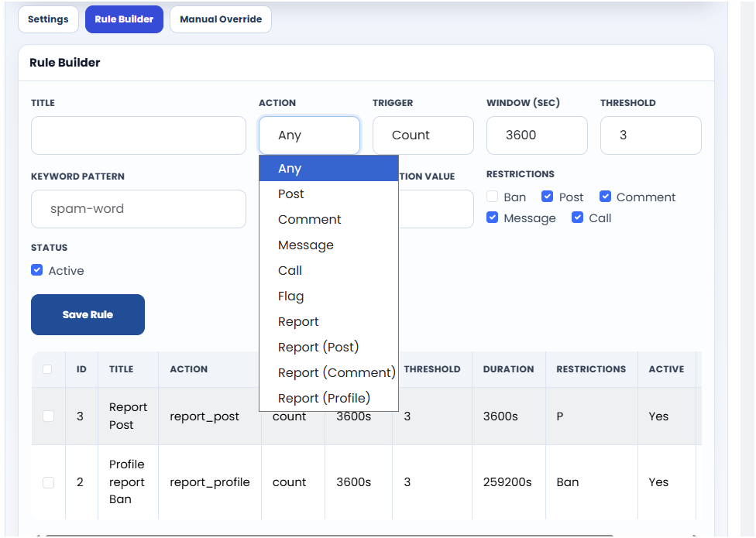
Task: Choose Report (Comment) in the Action list
Action: (x=336, y=372)
